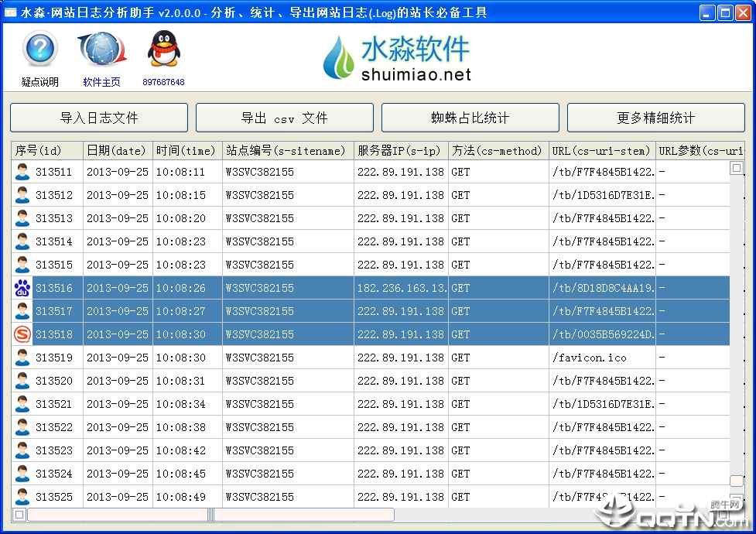Image resolution: width=756 pixels, height=534 pixels.
Task: Close the 水淼 log analyzer window
Action: tap(743, 12)
